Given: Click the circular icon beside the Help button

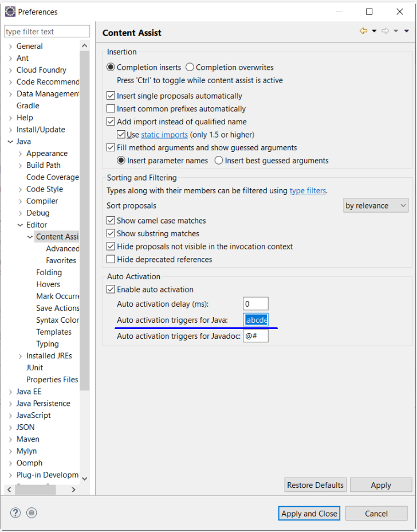Looking at the screenshot, I should [31, 513].
